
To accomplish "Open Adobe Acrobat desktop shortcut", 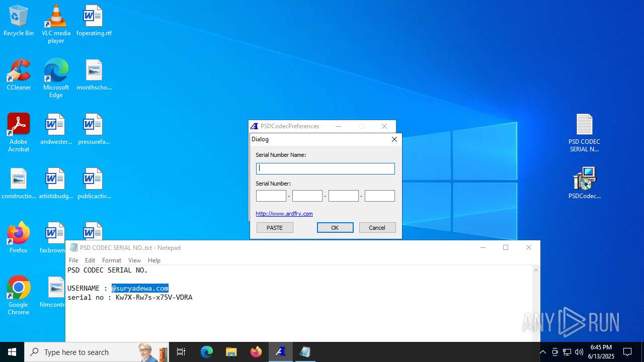I will 19,133.
